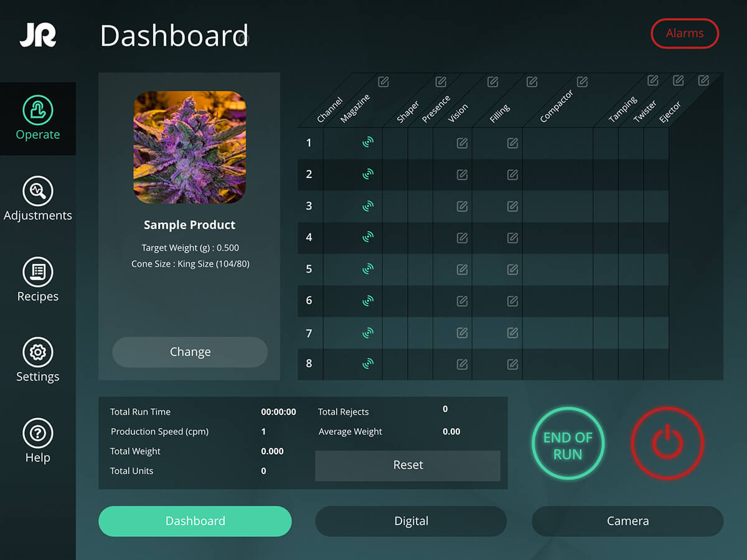Open Settings from the sidebar
The width and height of the screenshot is (747, 560).
pyautogui.click(x=38, y=361)
